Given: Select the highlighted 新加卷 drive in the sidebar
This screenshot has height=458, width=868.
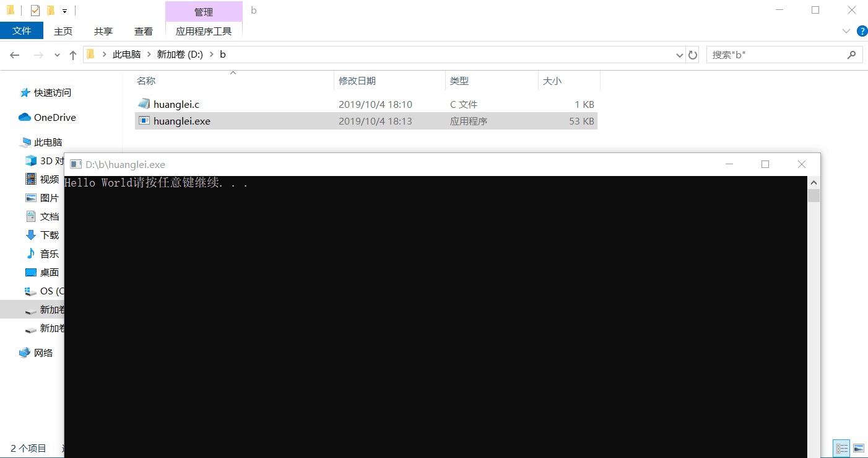Looking at the screenshot, I should pos(32,309).
